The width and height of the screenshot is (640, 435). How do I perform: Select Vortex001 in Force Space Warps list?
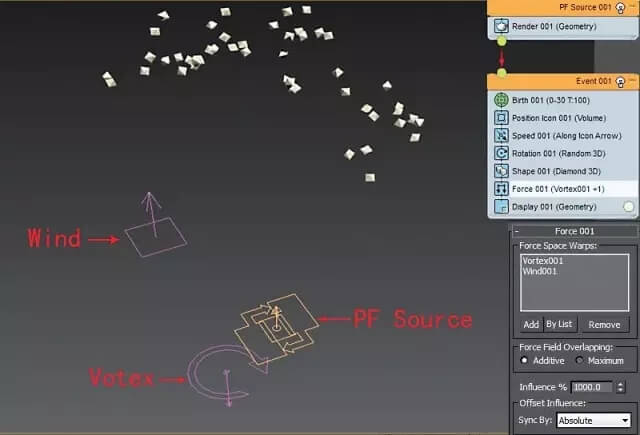pyautogui.click(x=545, y=260)
